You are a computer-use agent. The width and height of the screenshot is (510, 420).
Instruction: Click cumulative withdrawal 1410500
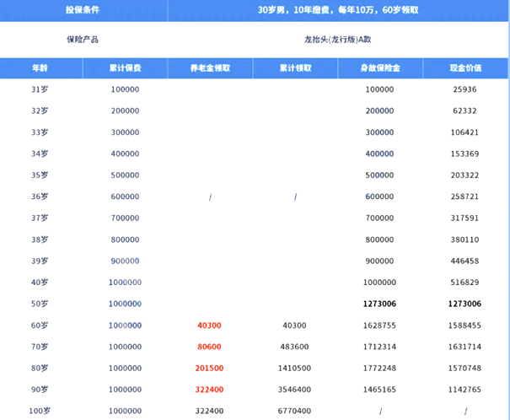coord(295,369)
